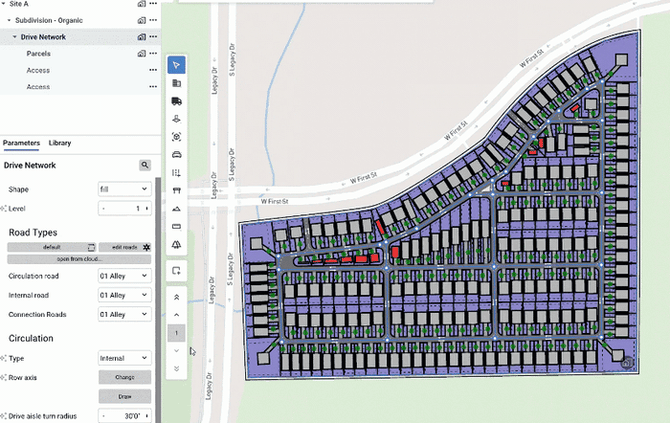Viewport: 670px width, 423px height.
Task: Click the home icon at map corner
Action: (626, 363)
